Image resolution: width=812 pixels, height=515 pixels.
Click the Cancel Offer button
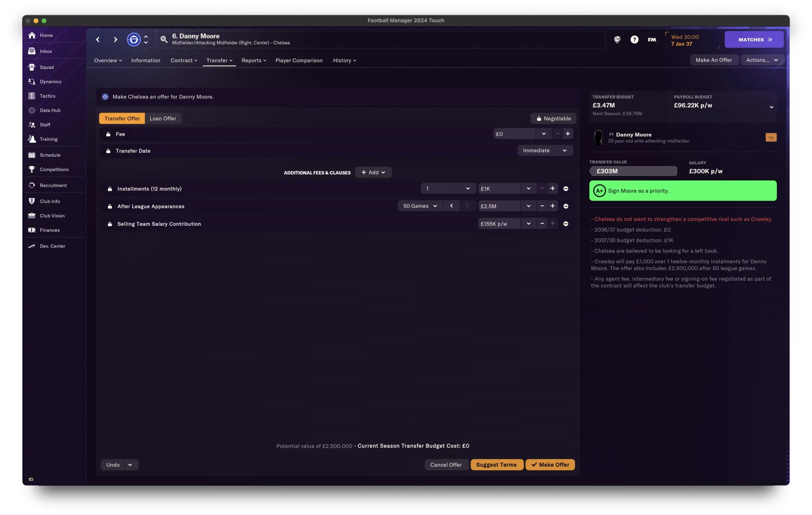click(x=446, y=464)
